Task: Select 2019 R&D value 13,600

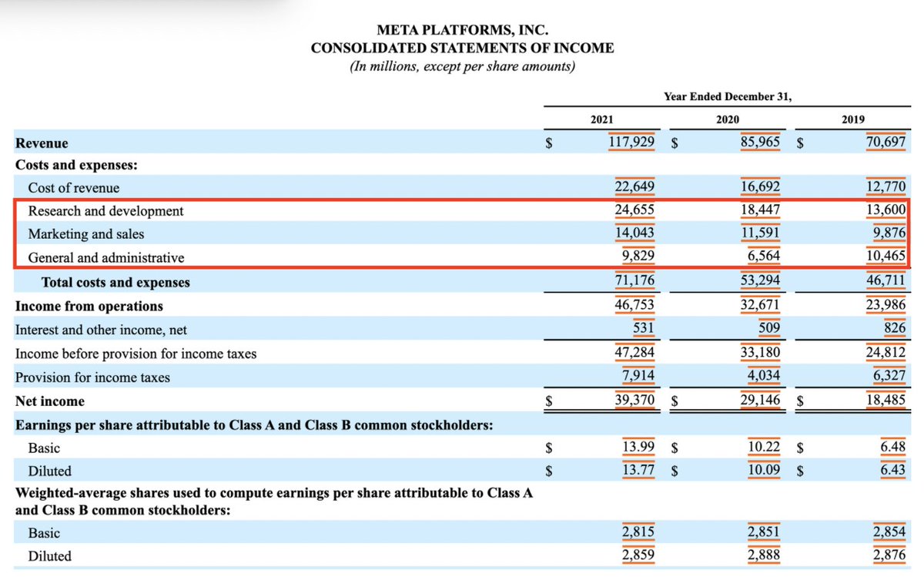Action: (885, 210)
